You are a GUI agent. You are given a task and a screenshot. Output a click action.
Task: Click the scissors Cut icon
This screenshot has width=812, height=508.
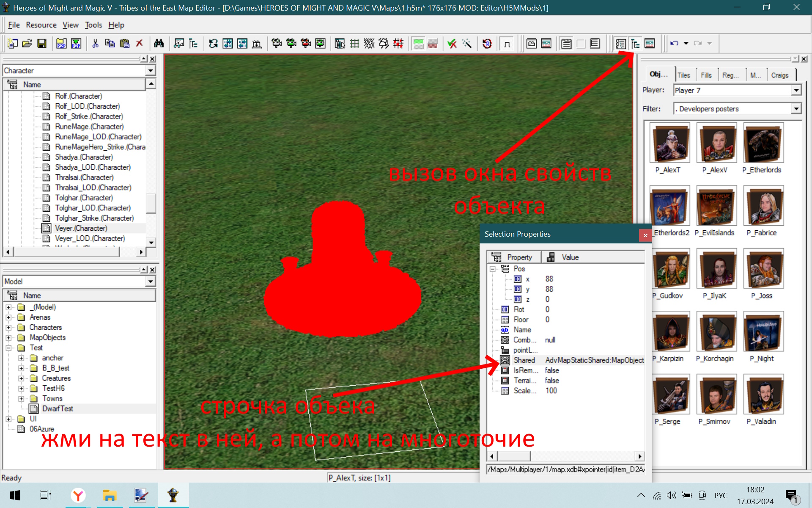click(95, 44)
